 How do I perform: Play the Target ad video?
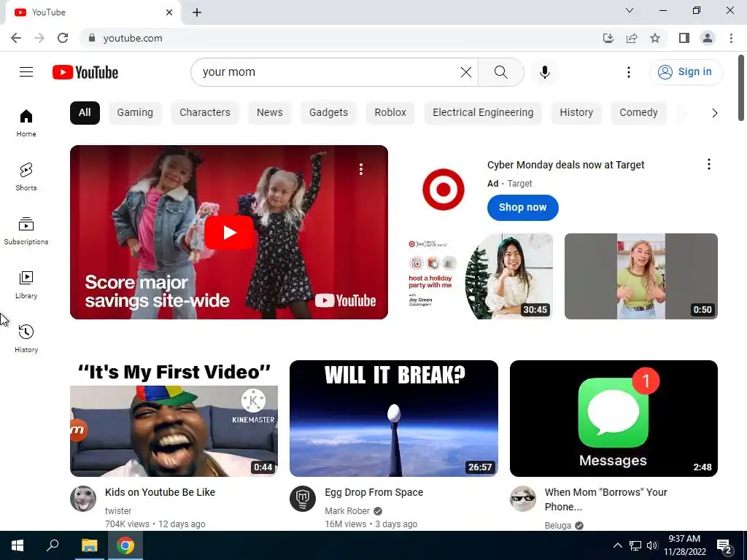pyautogui.click(x=228, y=233)
